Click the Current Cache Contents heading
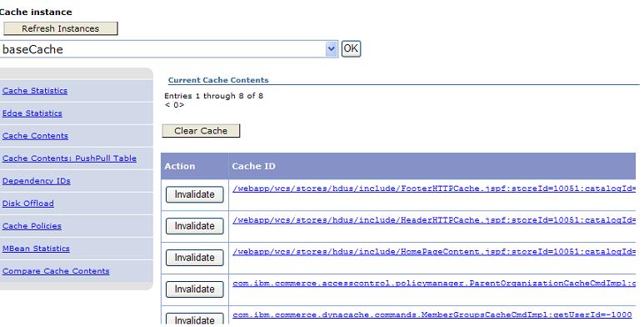Image resolution: width=644 pixels, height=327 pixels. [x=218, y=80]
